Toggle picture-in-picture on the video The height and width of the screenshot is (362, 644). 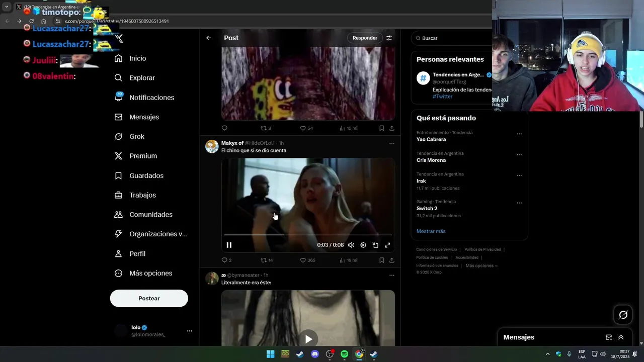coord(375,245)
